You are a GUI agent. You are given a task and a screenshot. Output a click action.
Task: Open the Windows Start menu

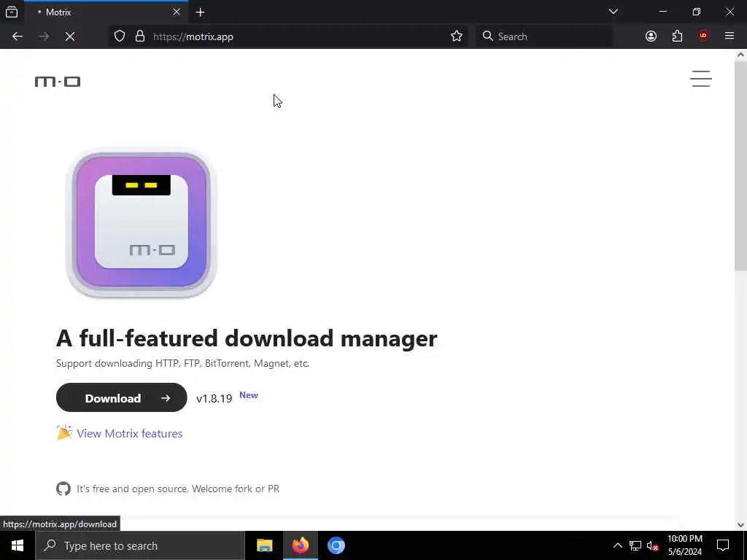(x=18, y=545)
